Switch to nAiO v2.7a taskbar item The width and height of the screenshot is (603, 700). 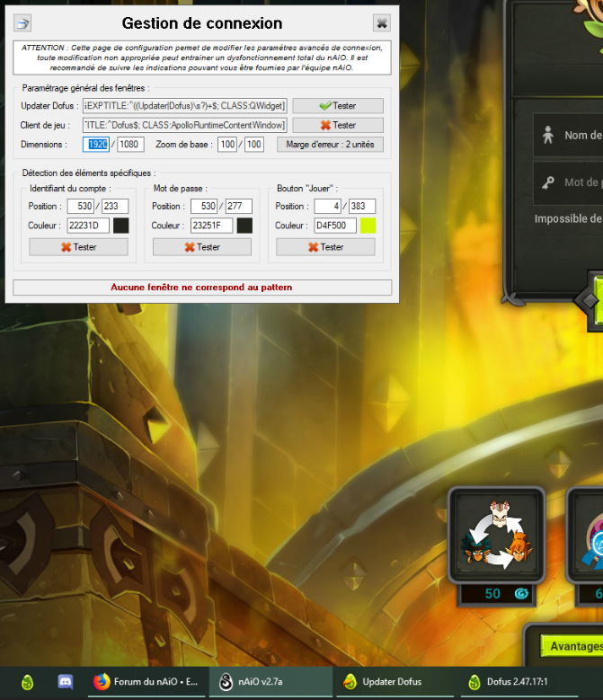[x=270, y=682]
